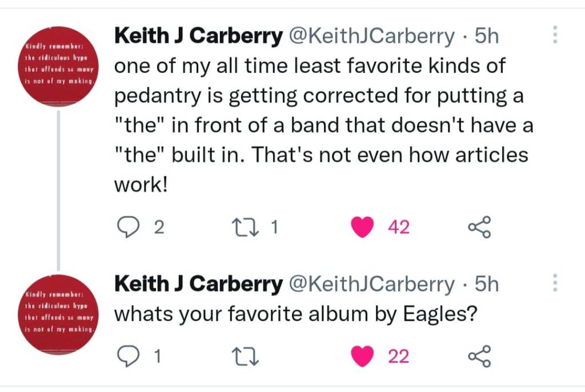Open the more options menu on the Eagles tweet
Viewport: 585px width, 392px height.
point(555,284)
